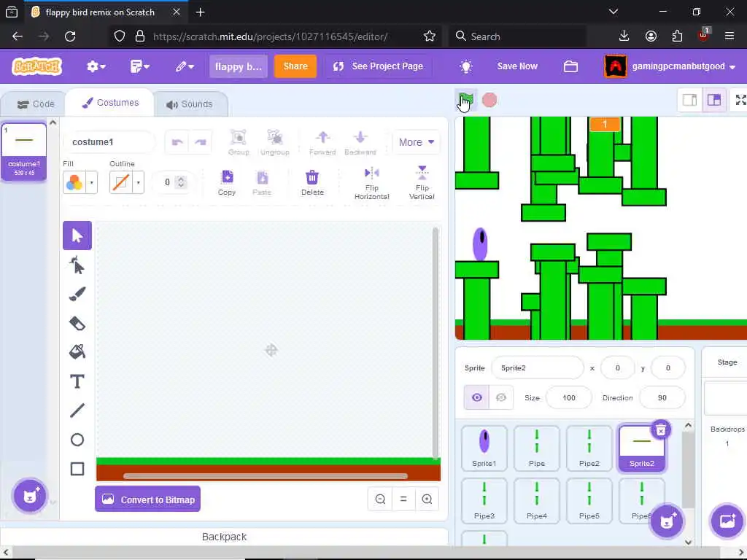
Task: Click the Ungroup icon
Action: (x=275, y=142)
